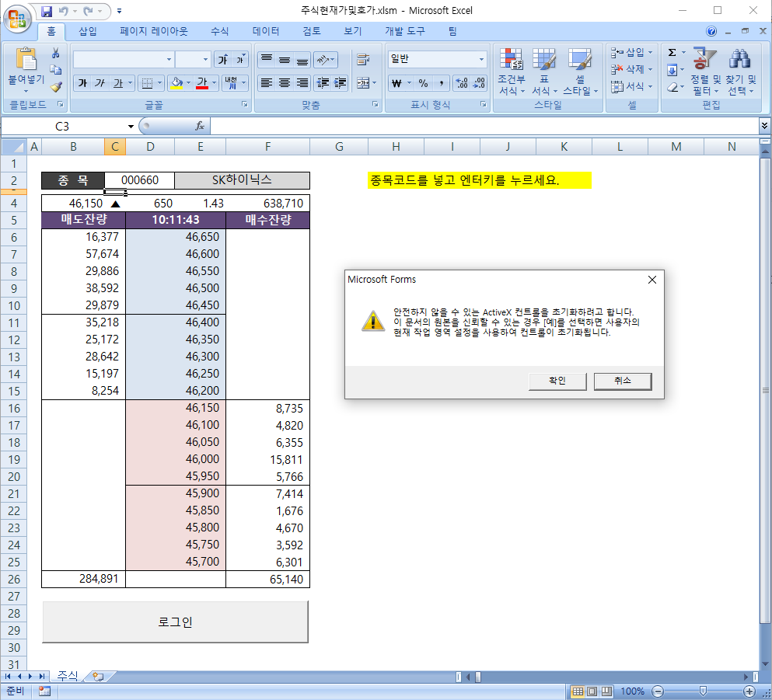Align text to top of cell

267,60
